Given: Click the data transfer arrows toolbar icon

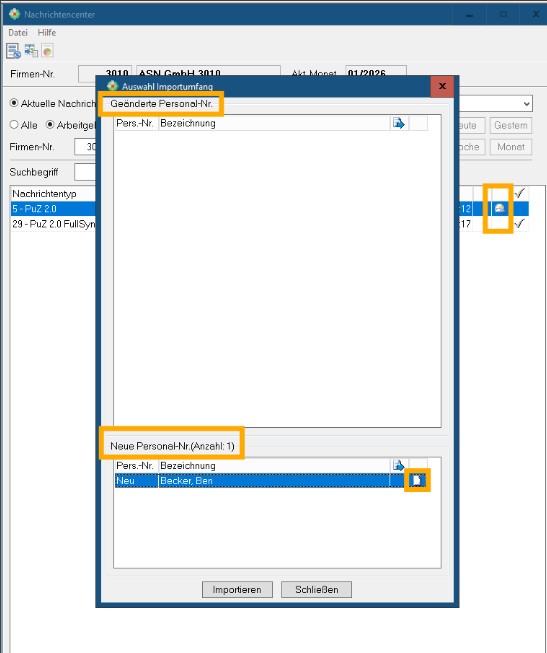Looking at the screenshot, I should (31, 51).
